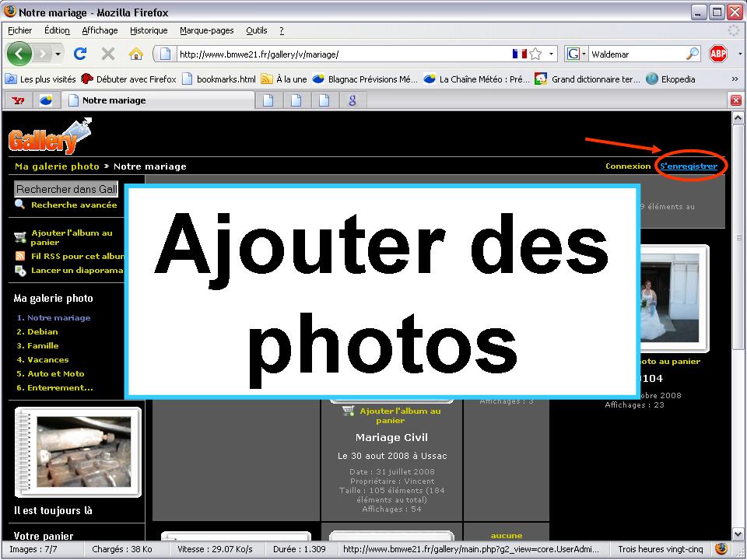Expand the URL bar history dropdown
747x560 pixels.
(552, 54)
